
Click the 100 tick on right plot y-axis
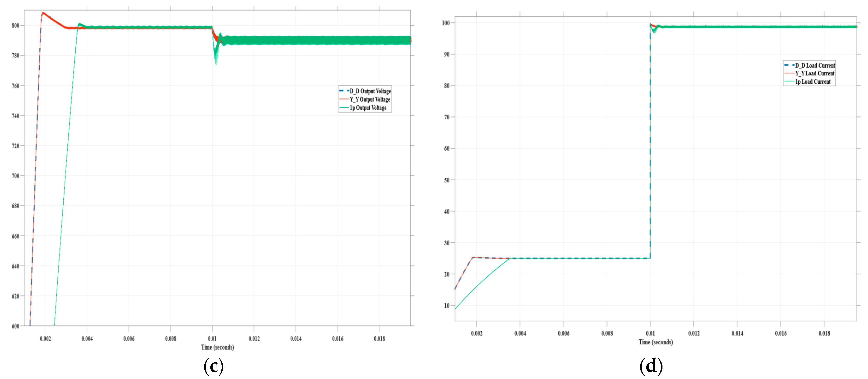[445, 23]
